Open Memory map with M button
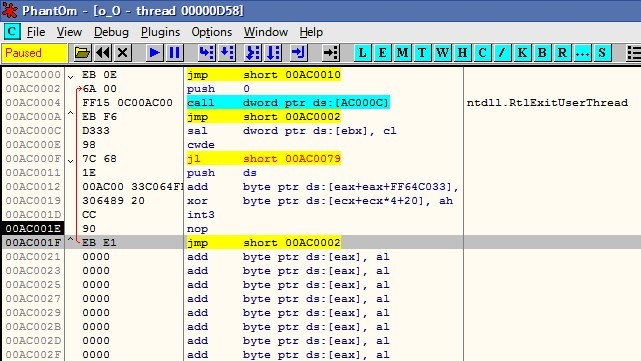The height and width of the screenshot is (361, 641). point(402,53)
